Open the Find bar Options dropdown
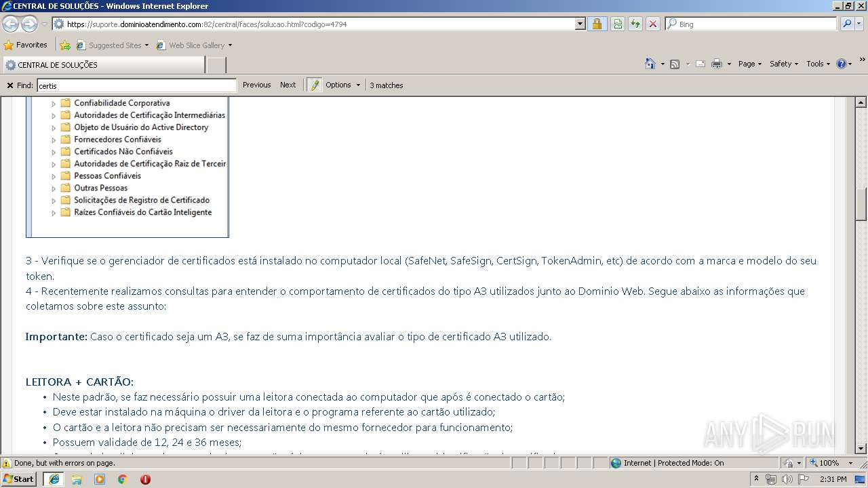This screenshot has height=488, width=868. click(x=342, y=85)
